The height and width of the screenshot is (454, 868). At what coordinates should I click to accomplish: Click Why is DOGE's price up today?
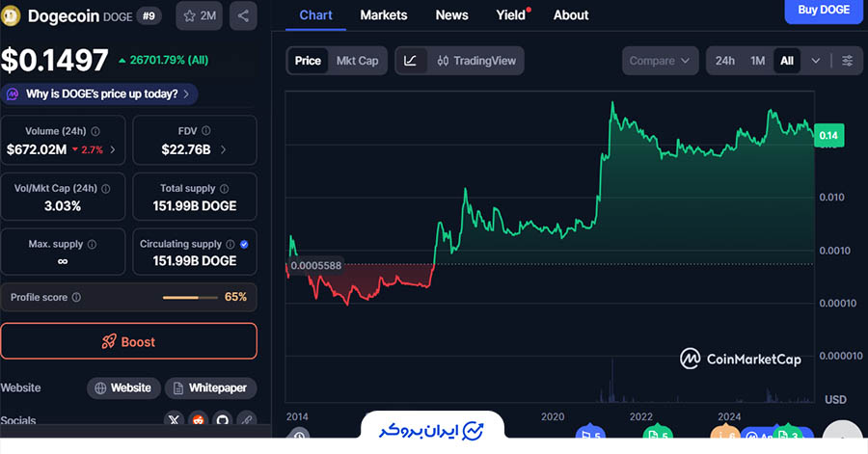(102, 94)
